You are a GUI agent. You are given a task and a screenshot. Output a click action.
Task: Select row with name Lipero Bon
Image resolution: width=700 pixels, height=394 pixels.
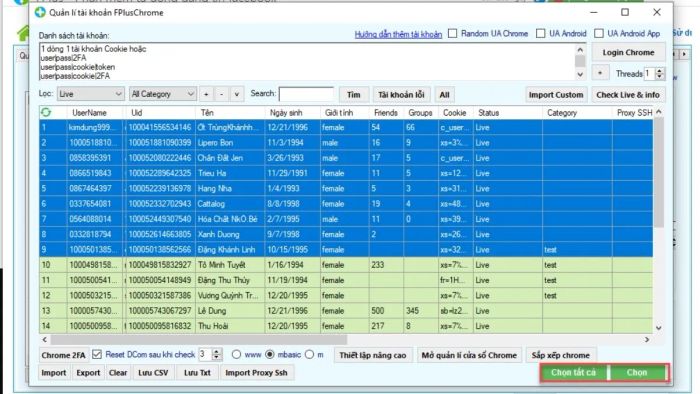346,143
